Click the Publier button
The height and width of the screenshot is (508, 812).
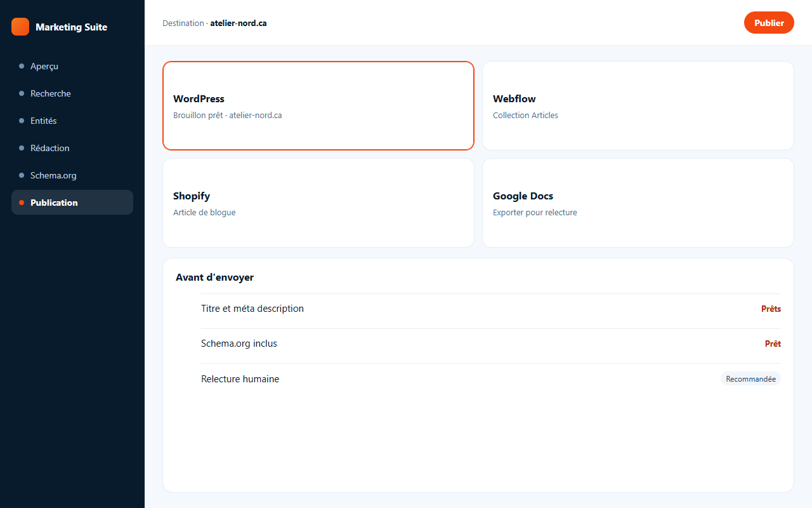pos(769,23)
